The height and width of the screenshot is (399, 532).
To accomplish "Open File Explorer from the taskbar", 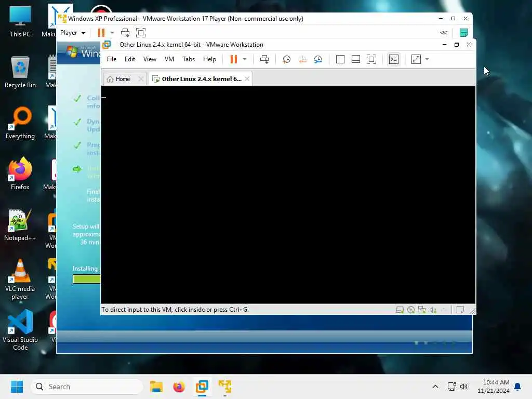I will pos(156,387).
